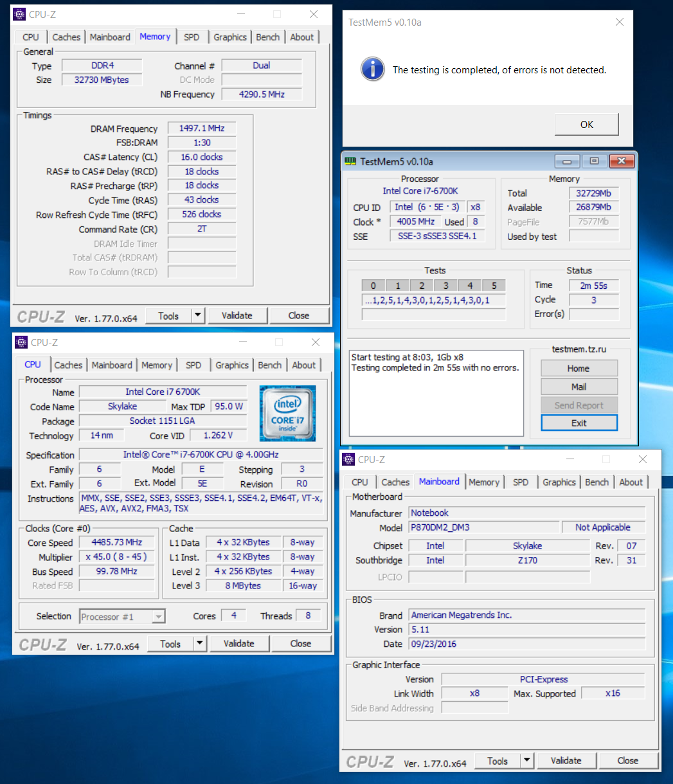The image size is (673, 784).
Task: Click Validate in the Mainboard window
Action: tap(566, 761)
